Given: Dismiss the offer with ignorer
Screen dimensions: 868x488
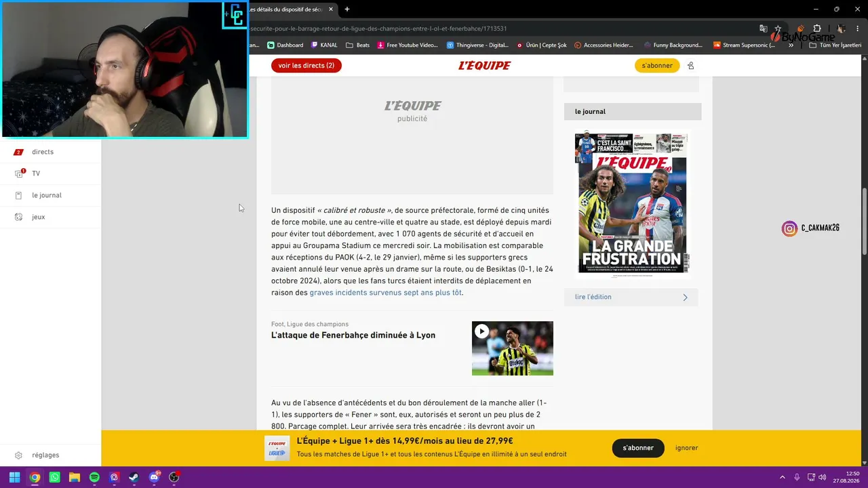Looking at the screenshot, I should tap(686, 448).
